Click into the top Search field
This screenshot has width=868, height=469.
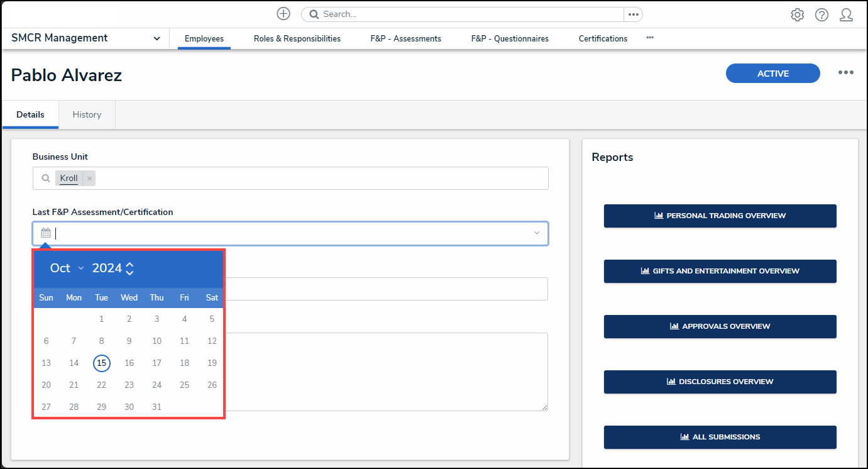point(465,14)
